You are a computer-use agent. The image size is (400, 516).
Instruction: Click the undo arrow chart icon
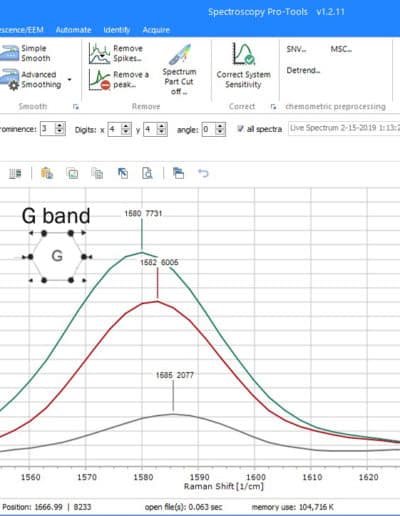pos(203,173)
